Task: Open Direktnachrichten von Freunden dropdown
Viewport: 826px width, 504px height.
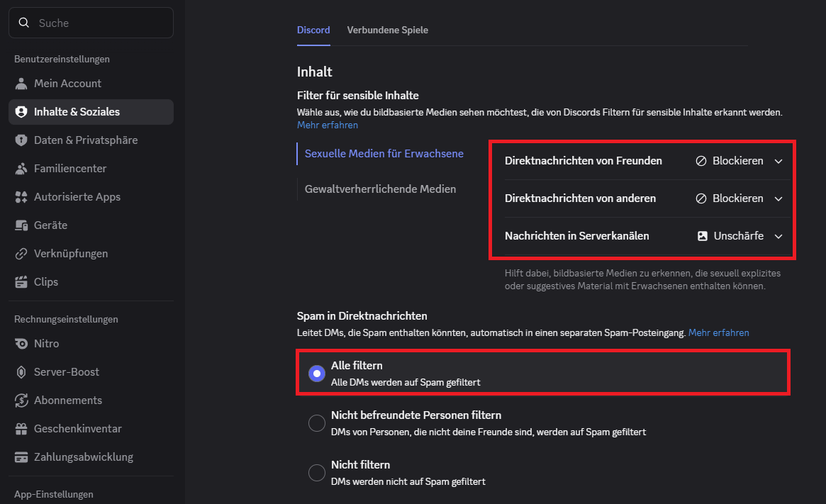Action: coord(738,161)
